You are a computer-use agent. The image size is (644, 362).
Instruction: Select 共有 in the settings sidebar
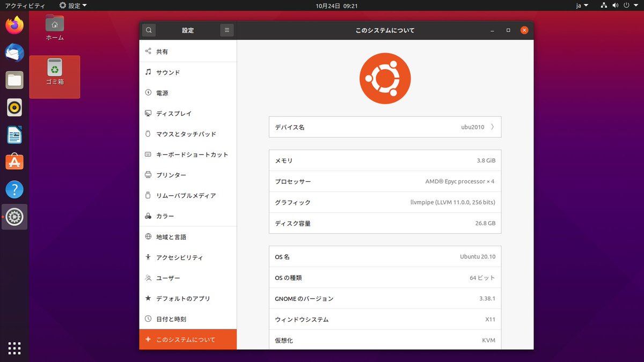coord(188,51)
